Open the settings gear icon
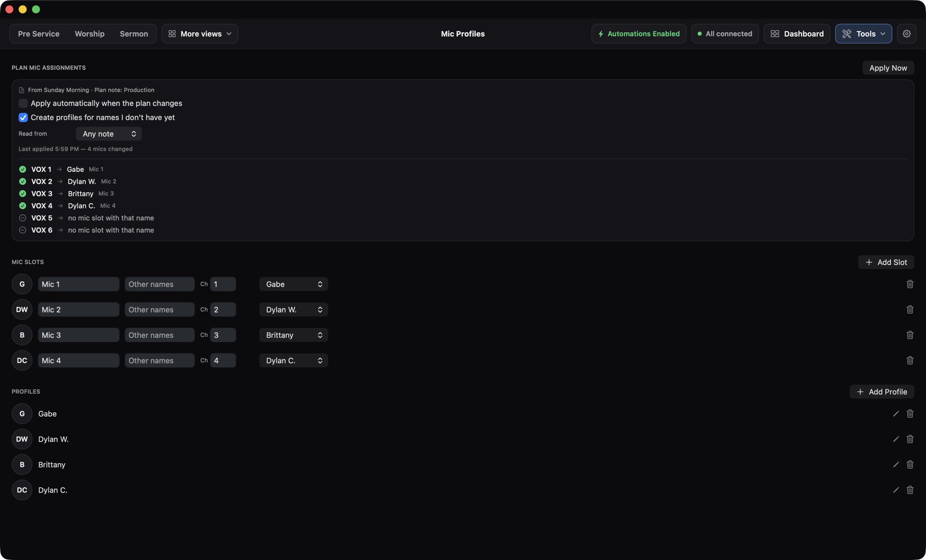 tap(907, 34)
